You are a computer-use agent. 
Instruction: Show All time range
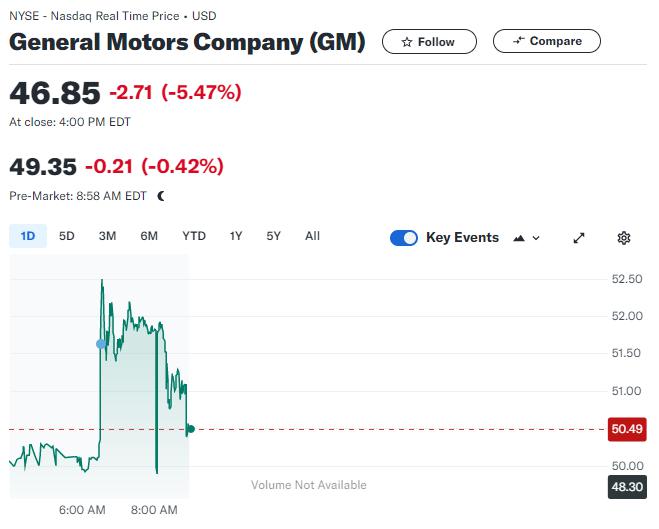[312, 236]
